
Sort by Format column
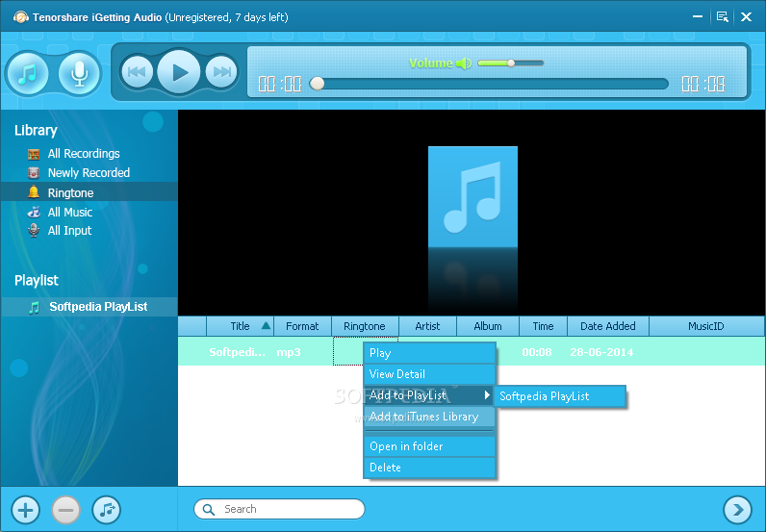click(x=302, y=326)
